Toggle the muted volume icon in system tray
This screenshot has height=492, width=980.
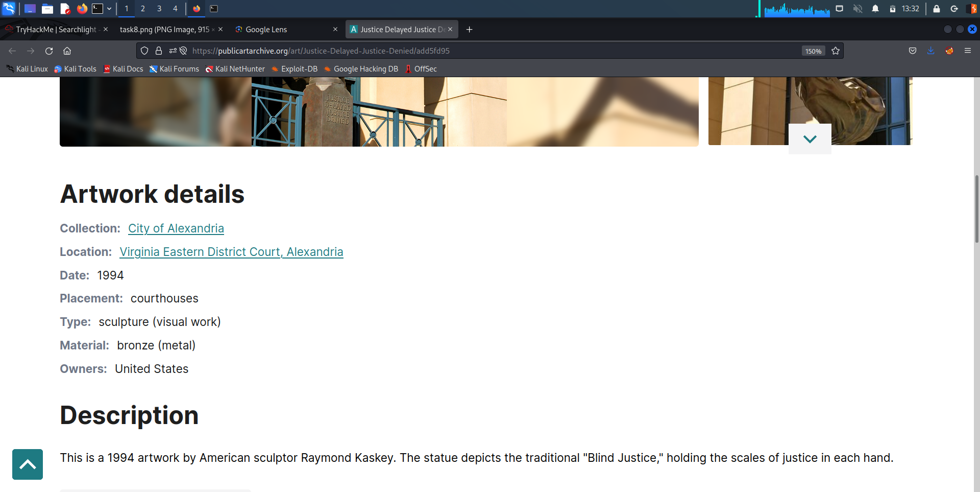click(857, 9)
